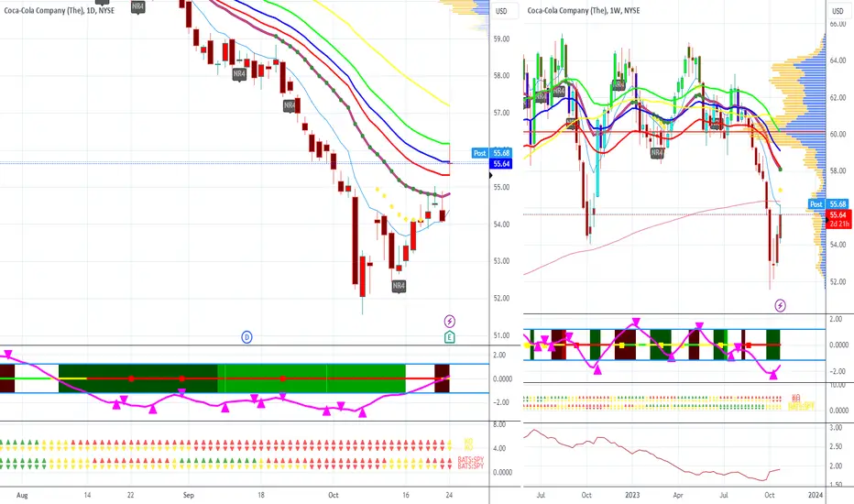Click the Post 55.68 price label on the daily chart
Screen dimensions: 854x504
tap(492, 153)
